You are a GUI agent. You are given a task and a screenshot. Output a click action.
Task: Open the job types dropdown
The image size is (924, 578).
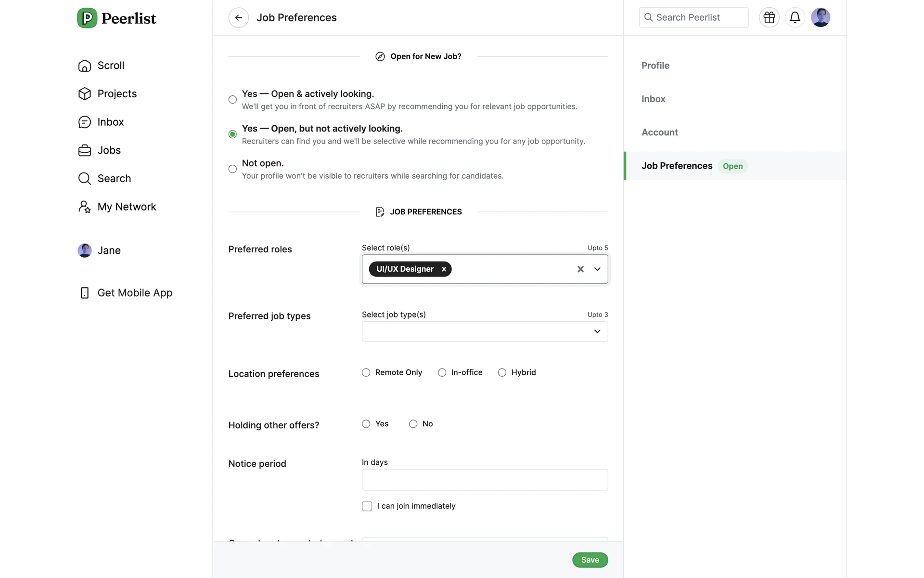click(x=597, y=331)
